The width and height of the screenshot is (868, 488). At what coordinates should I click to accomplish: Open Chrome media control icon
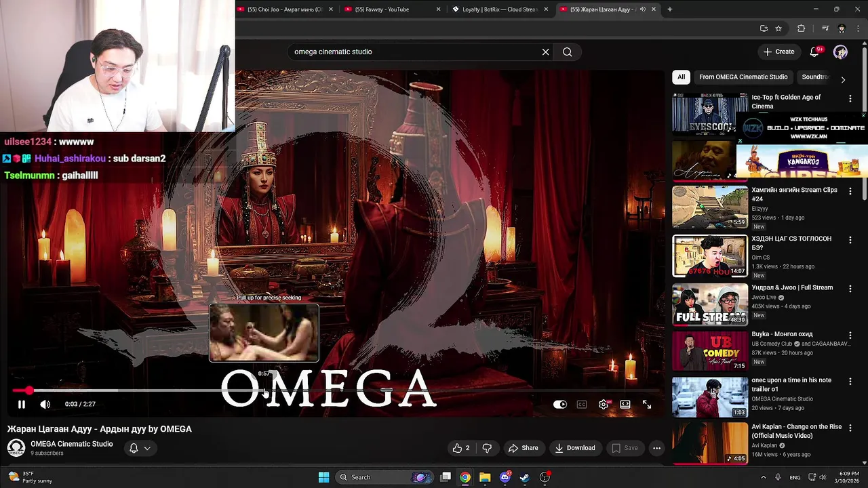click(825, 28)
